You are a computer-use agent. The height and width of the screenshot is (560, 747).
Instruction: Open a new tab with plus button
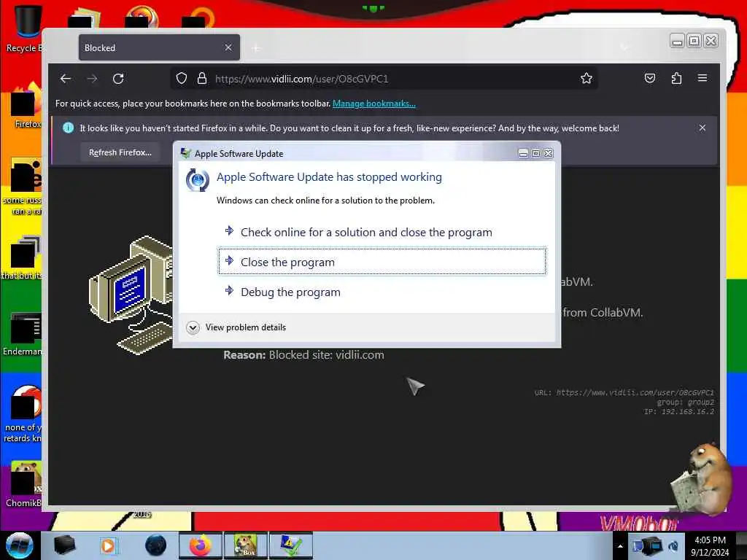256,48
